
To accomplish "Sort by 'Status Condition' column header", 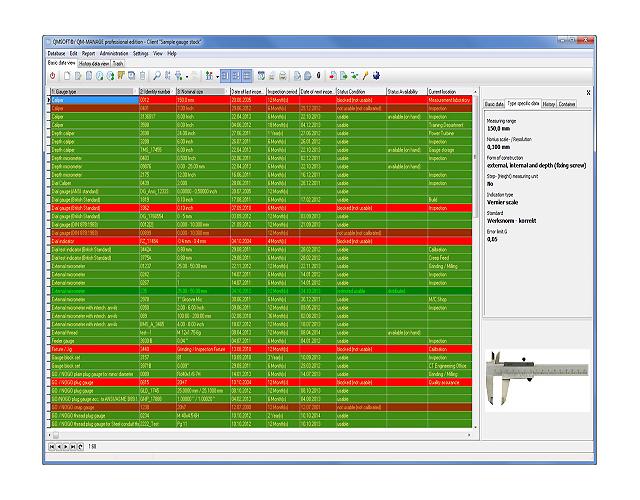I will pos(361,91).
